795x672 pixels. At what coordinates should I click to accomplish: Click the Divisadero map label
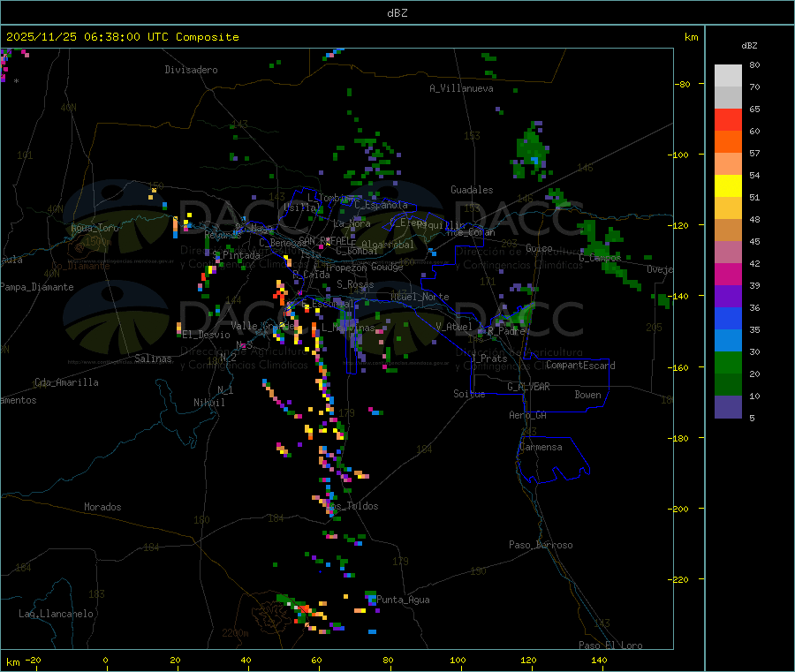[x=191, y=70]
